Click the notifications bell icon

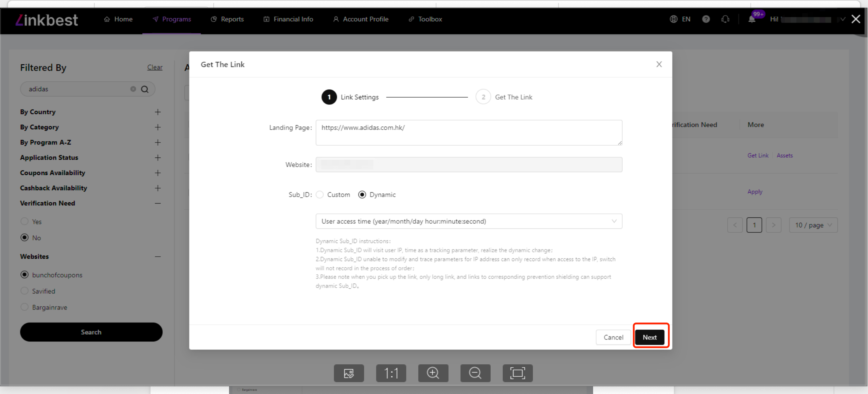click(752, 19)
